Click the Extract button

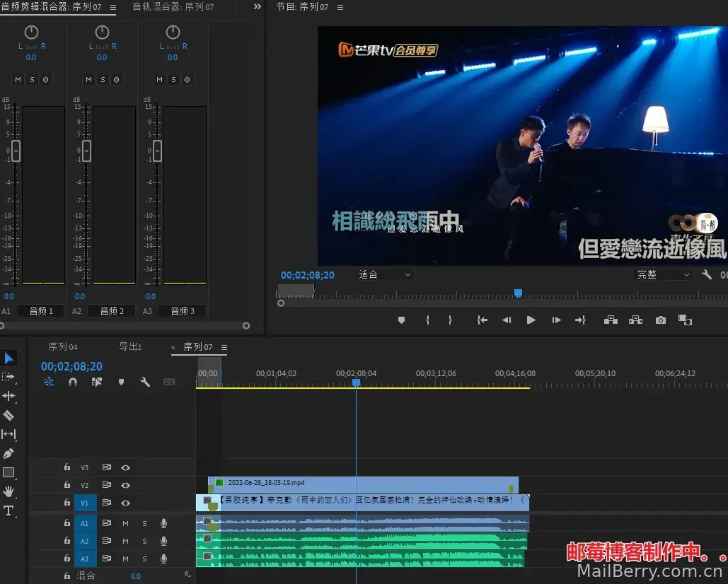(x=635, y=320)
